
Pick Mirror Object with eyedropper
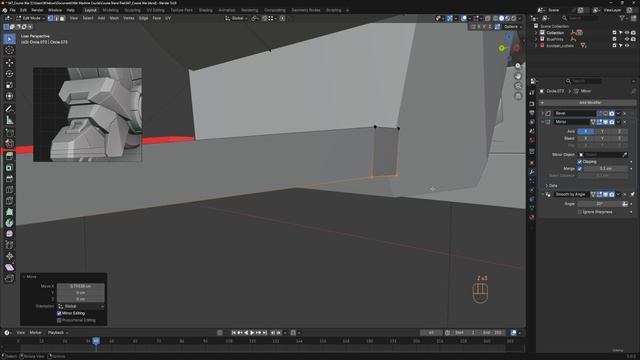point(624,155)
